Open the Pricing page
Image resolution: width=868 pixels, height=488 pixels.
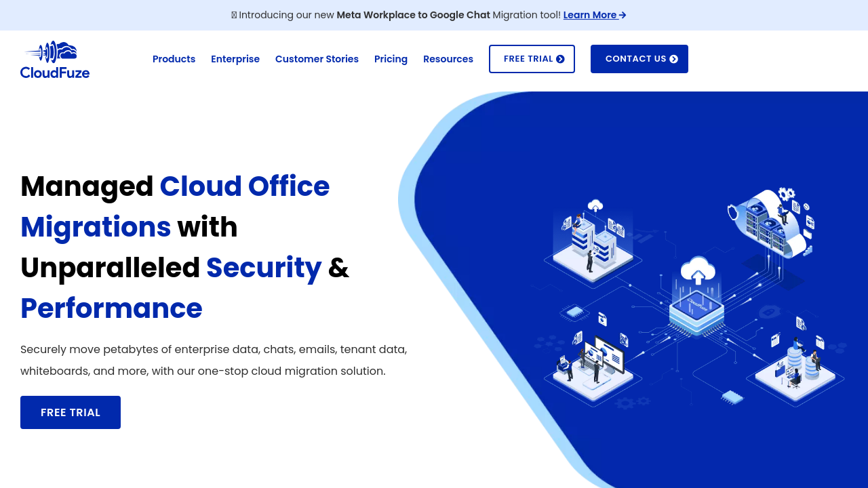point(391,59)
